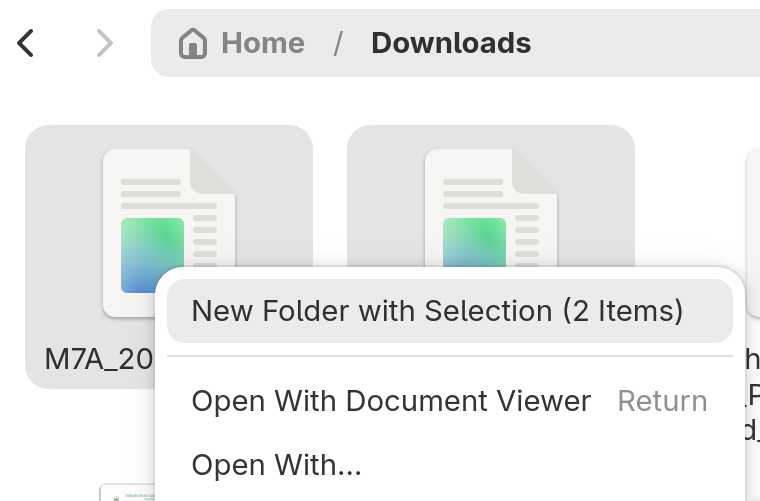The image size is (760, 501).
Task: Go back with the left arrow
Action: pyautogui.click(x=26, y=43)
